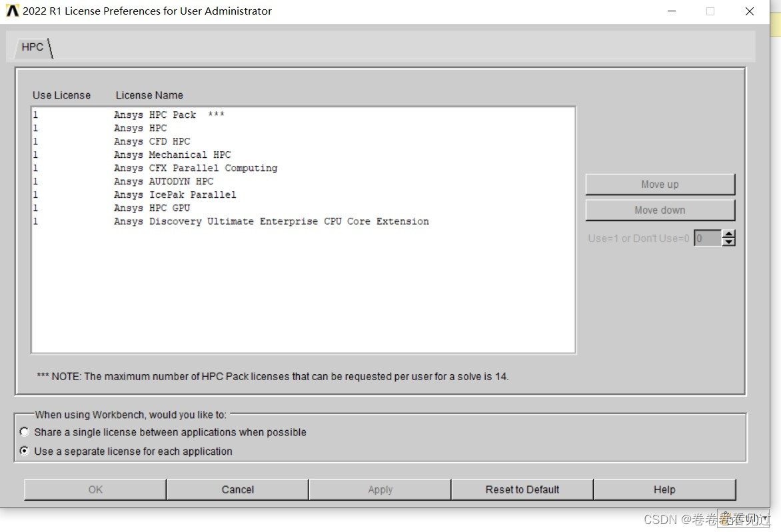Select the Ansys HPC GPU row
This screenshot has width=781, height=532.
click(303, 208)
